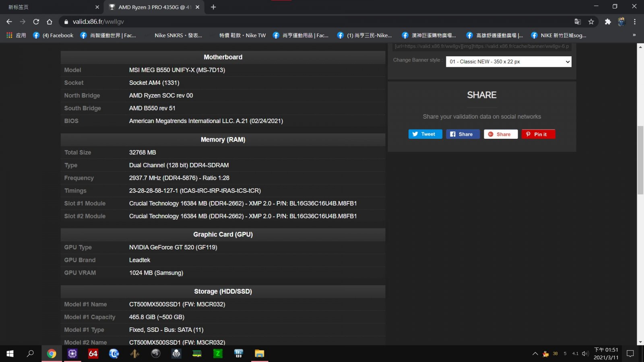Open the Change Banner style dropdown

point(509,62)
